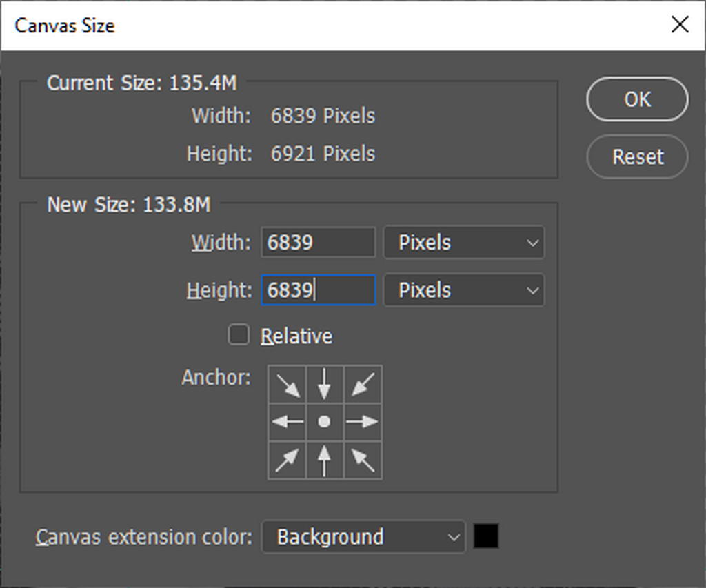Enable the Relative checkbox
The image size is (706, 588).
[239, 336]
